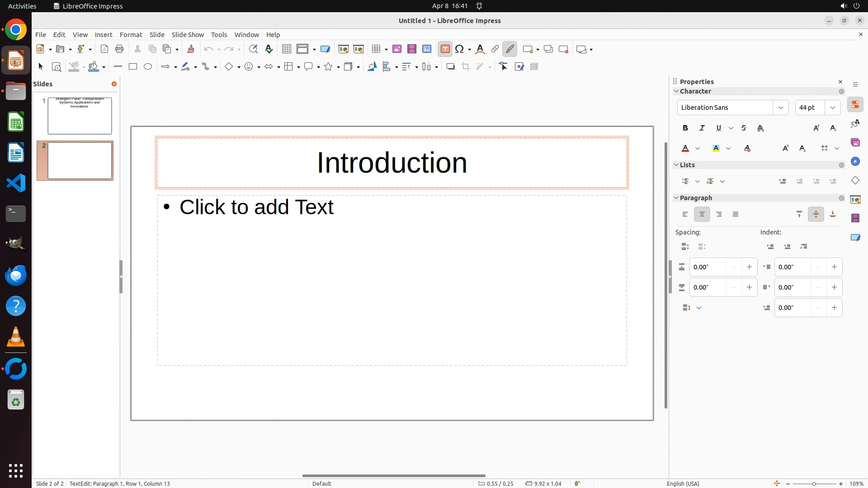The width and height of the screenshot is (868, 488).
Task: Open the Format menu
Action: [131, 35]
